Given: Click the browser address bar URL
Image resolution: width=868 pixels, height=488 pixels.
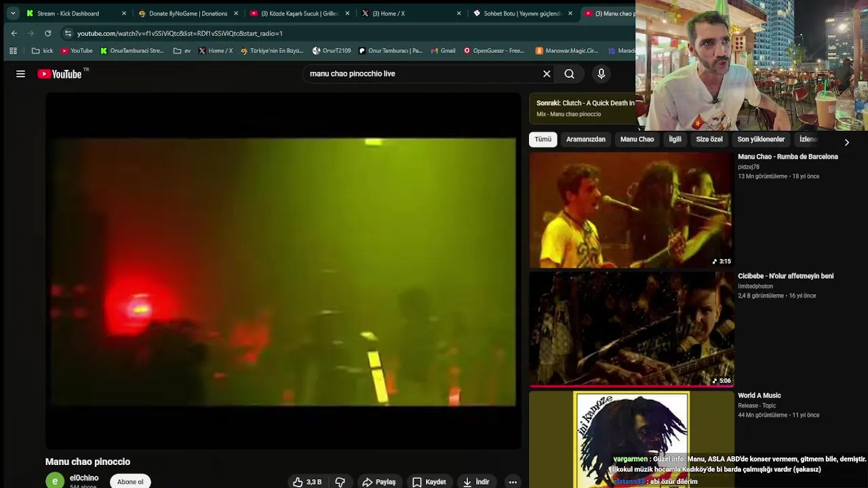Looking at the screenshot, I should tap(180, 33).
